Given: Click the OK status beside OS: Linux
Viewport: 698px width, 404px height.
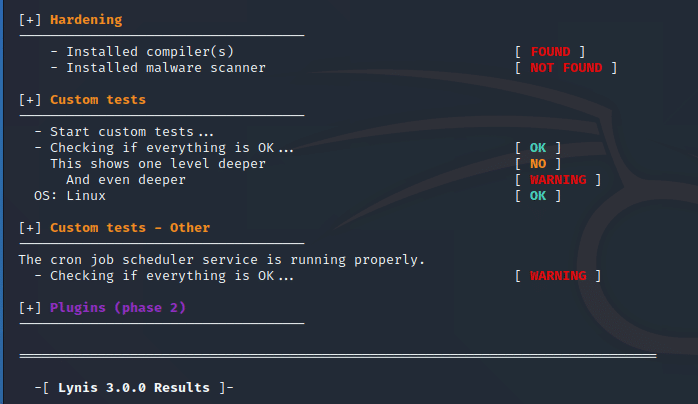Looking at the screenshot, I should click(538, 195).
